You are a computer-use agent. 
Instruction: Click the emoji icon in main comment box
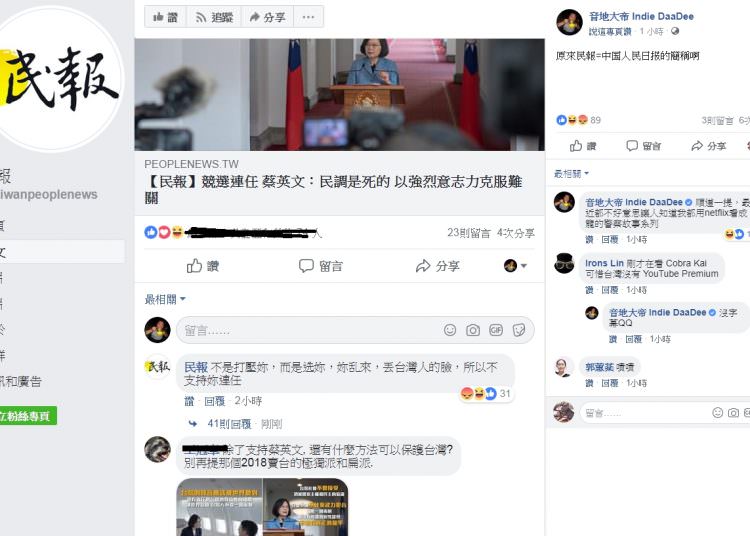[x=450, y=330]
